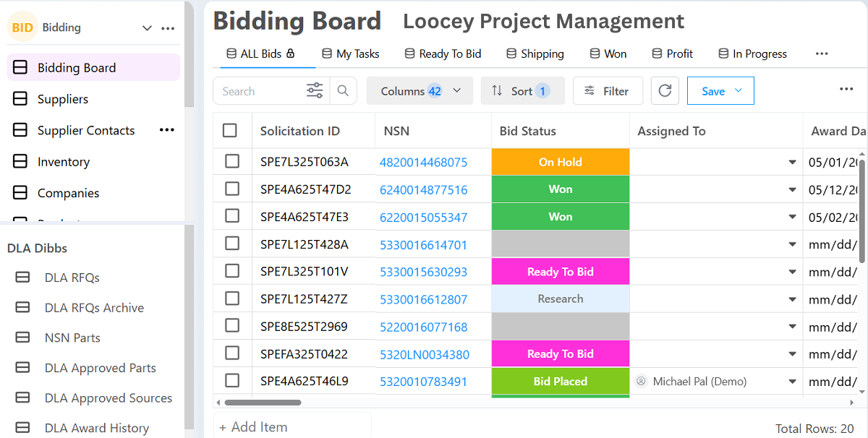Open NSN link 4820014468075

tap(423, 163)
